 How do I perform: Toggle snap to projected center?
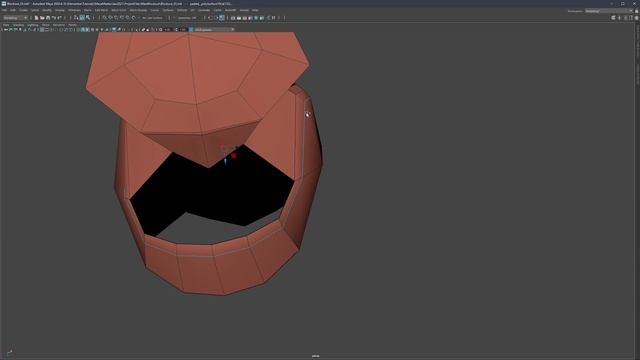click(x=122, y=18)
